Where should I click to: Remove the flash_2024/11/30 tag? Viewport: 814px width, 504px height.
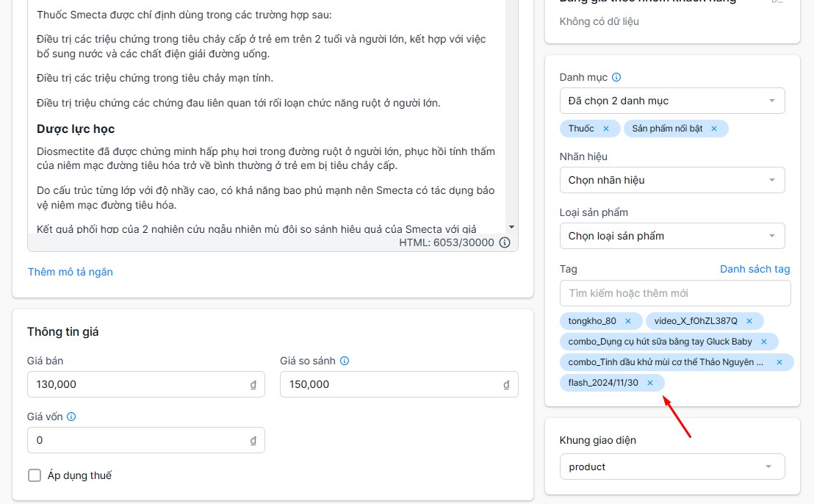pos(650,383)
